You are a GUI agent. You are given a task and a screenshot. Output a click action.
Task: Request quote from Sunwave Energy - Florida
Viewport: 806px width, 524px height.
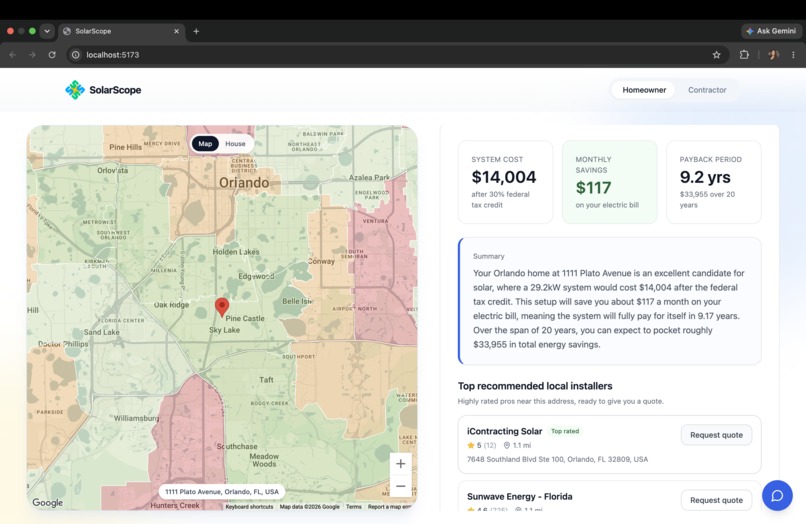716,500
